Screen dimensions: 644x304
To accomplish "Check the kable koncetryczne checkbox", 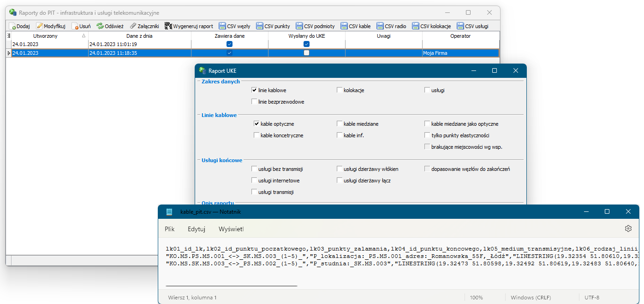I will pyautogui.click(x=256, y=135).
